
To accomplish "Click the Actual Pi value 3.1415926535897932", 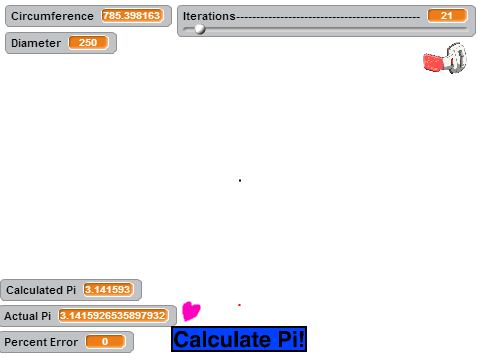I will [x=113, y=316].
